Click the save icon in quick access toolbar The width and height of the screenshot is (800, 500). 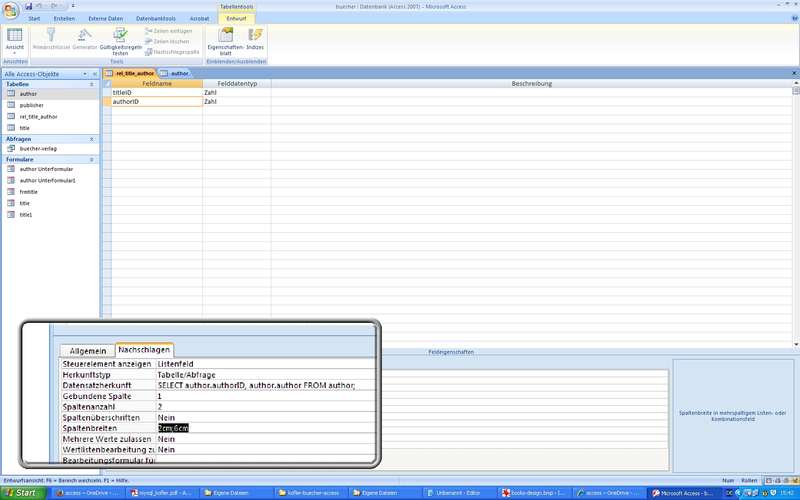[28, 6]
